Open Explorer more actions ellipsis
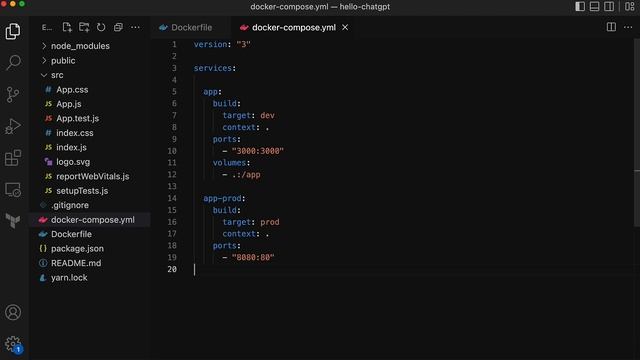Image resolution: width=640 pixels, height=360 pixels. 135,27
